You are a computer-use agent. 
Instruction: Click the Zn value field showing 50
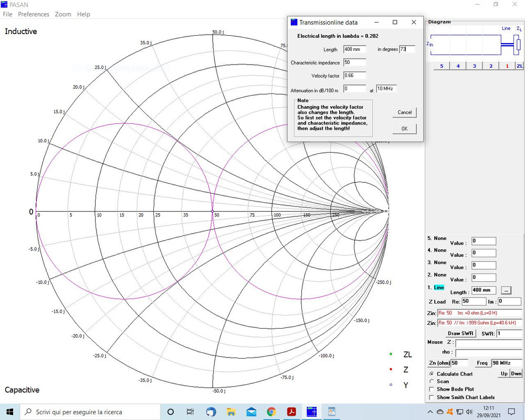click(x=459, y=363)
